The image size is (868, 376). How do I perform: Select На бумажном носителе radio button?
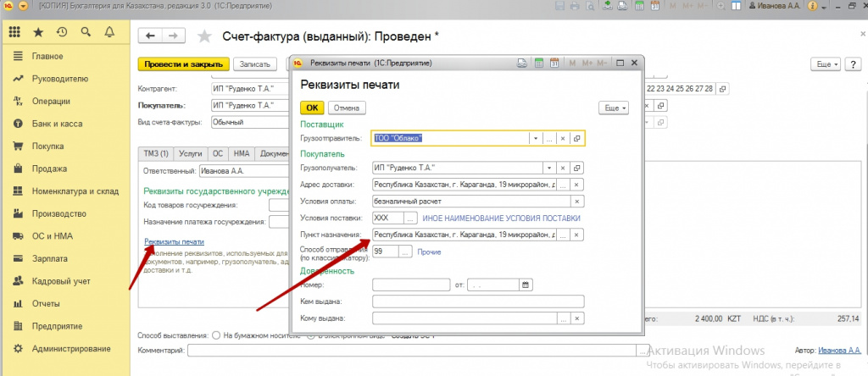click(215, 335)
